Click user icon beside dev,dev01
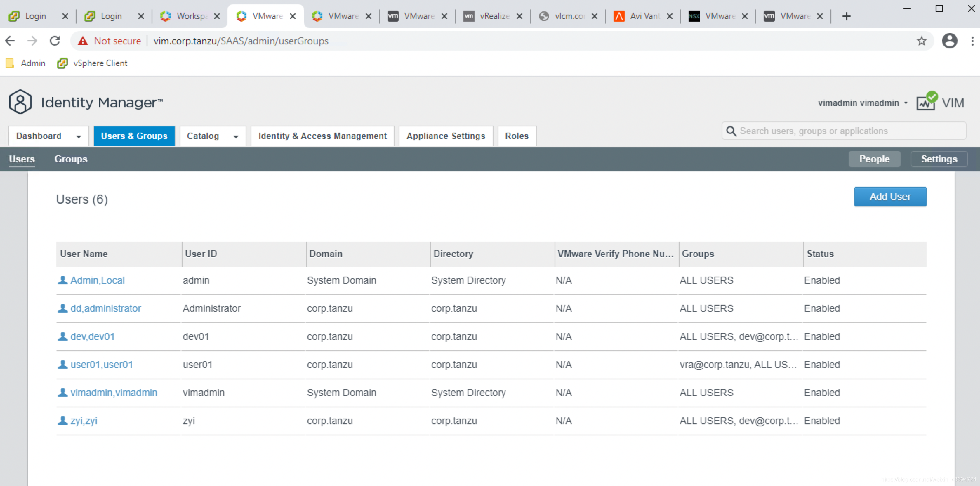980x486 pixels. [x=62, y=336]
